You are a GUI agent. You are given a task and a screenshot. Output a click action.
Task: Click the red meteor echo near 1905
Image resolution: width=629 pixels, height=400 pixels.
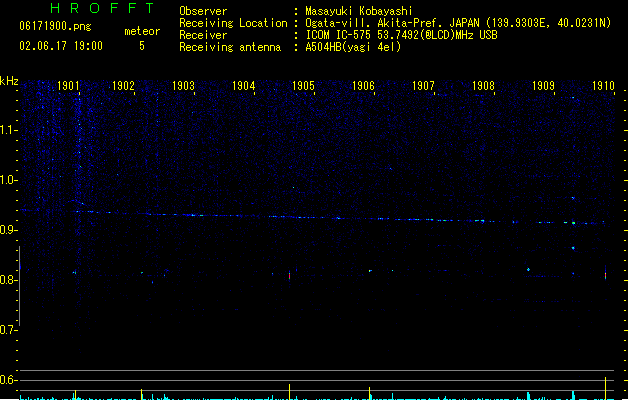pyautogui.click(x=289, y=276)
